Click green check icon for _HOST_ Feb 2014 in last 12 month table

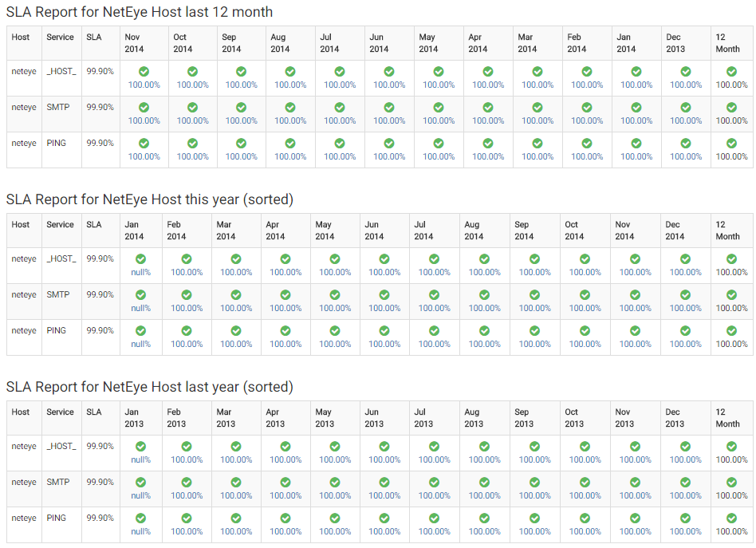[587, 72]
